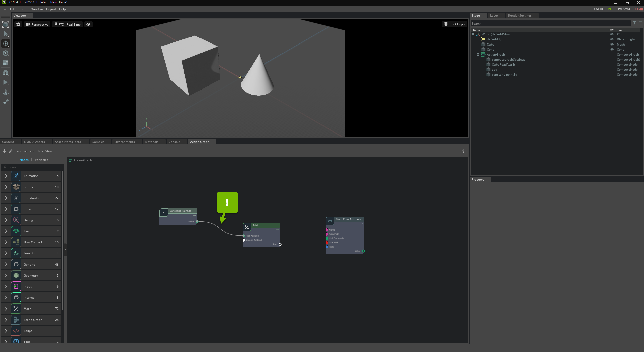Image resolution: width=644 pixels, height=352 pixels.
Task: Collapse the ActionGraph tree node
Action: click(x=478, y=55)
